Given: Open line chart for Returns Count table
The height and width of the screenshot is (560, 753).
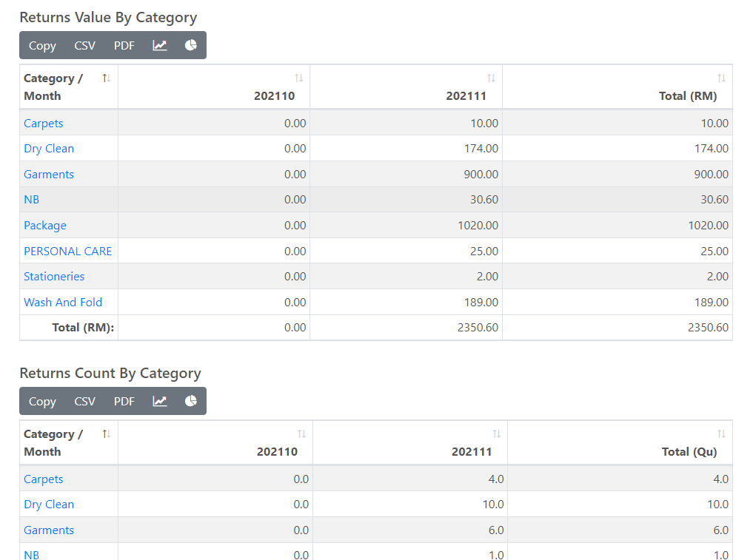Looking at the screenshot, I should tap(160, 401).
